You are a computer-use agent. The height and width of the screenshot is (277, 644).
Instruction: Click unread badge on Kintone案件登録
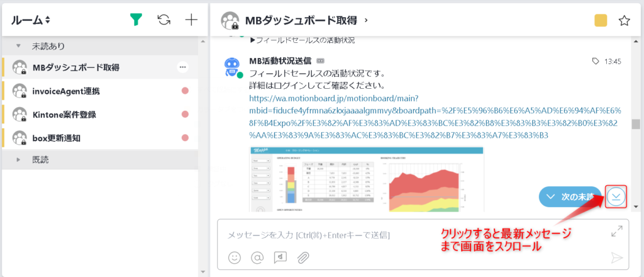[186, 114]
